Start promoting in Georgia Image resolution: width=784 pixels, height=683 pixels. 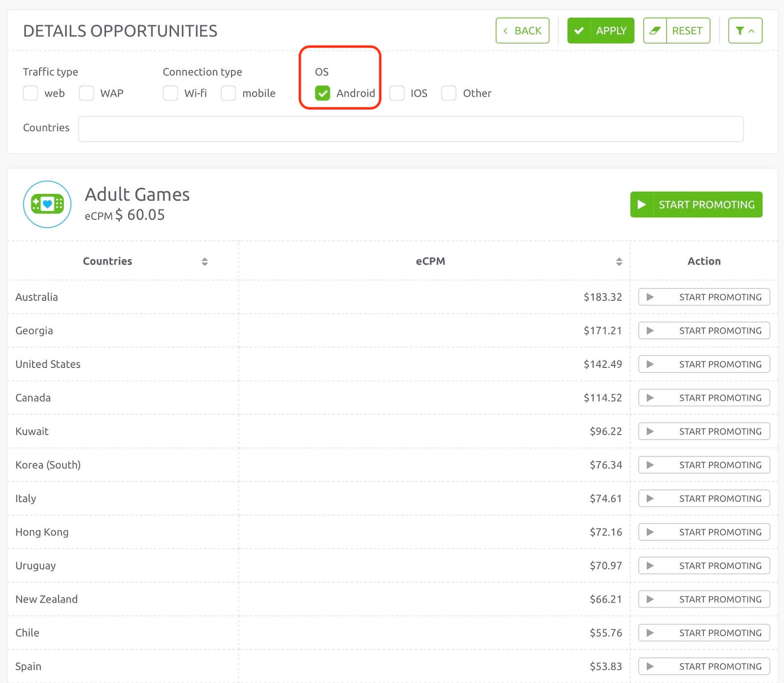click(x=704, y=330)
